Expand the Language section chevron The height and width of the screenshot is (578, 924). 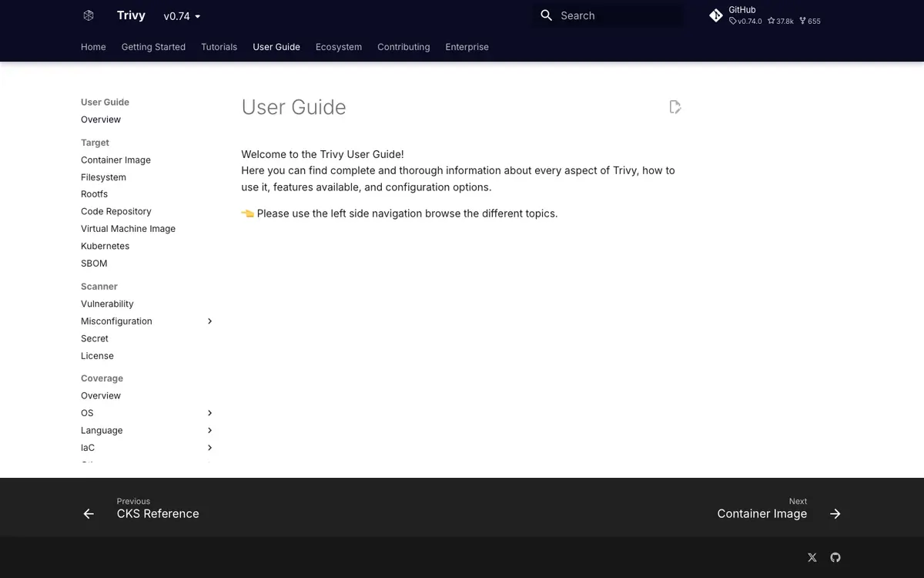[209, 431]
